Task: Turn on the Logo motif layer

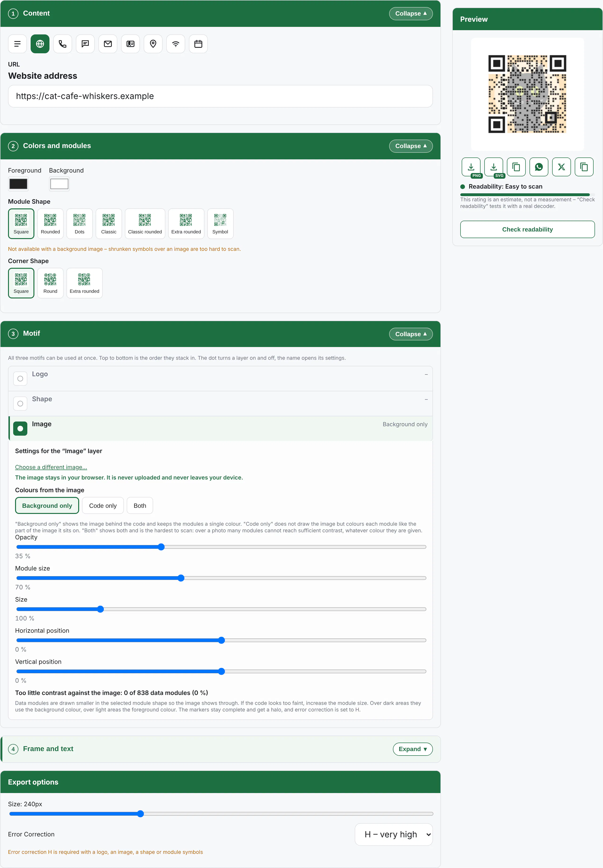Action: pyautogui.click(x=20, y=379)
